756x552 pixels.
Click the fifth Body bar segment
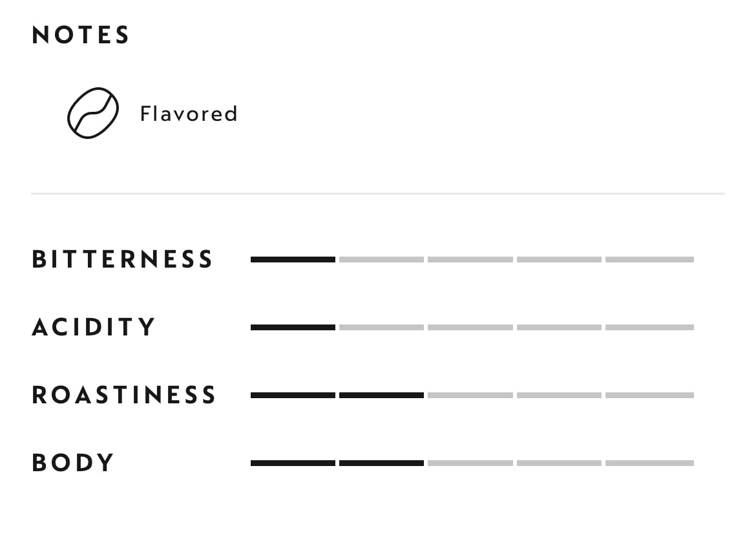pyautogui.click(x=649, y=463)
